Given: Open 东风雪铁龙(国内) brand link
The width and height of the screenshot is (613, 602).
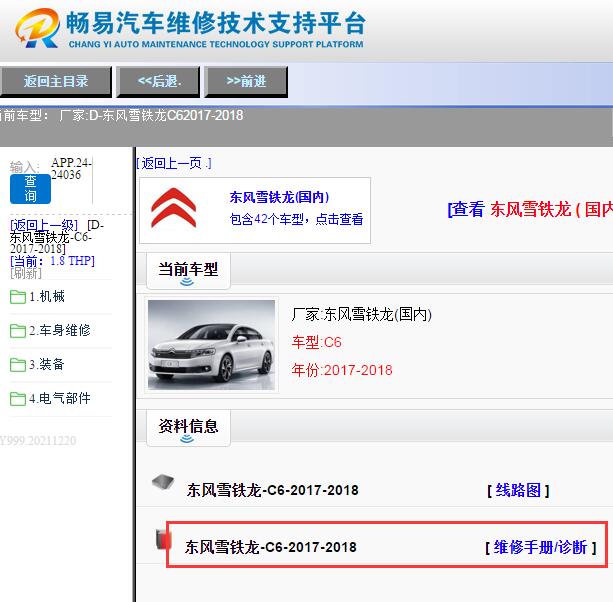Looking at the screenshot, I should click(x=279, y=197).
